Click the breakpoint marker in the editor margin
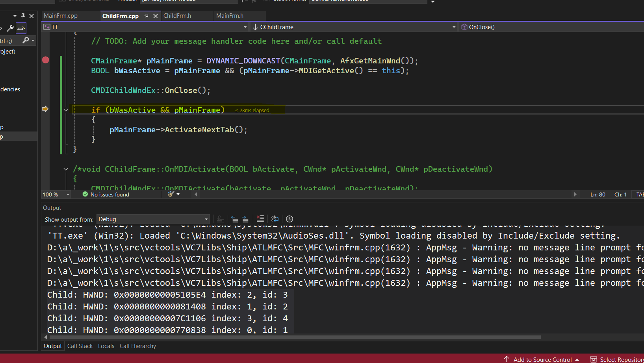Image resolution: width=644 pixels, height=363 pixels. tap(46, 60)
